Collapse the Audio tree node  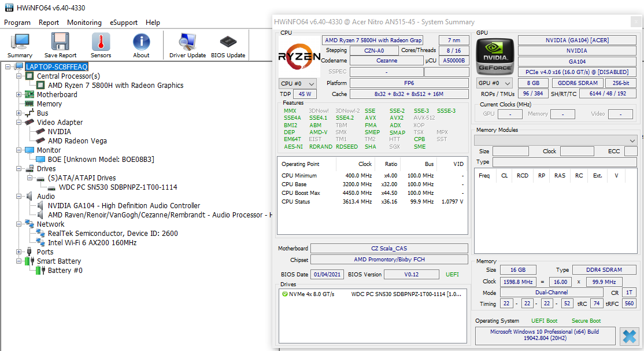(x=18, y=196)
